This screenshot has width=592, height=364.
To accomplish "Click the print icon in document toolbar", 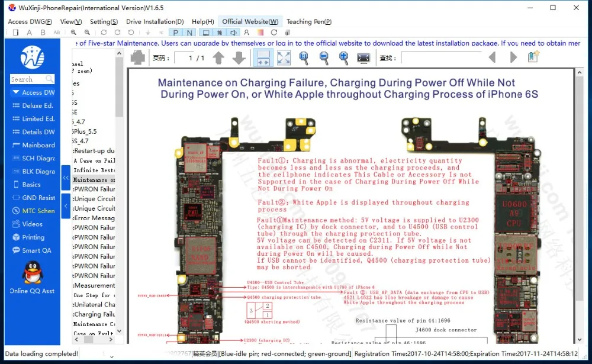I will point(138,58).
